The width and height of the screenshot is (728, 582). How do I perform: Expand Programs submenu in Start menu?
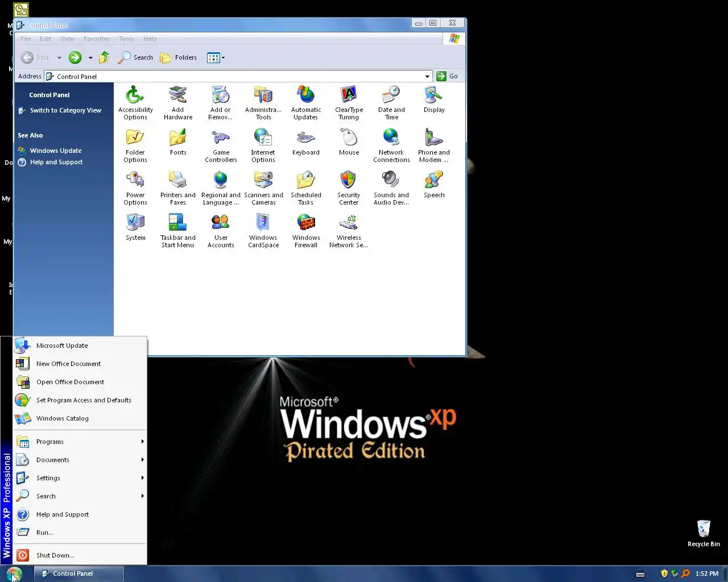pos(80,442)
